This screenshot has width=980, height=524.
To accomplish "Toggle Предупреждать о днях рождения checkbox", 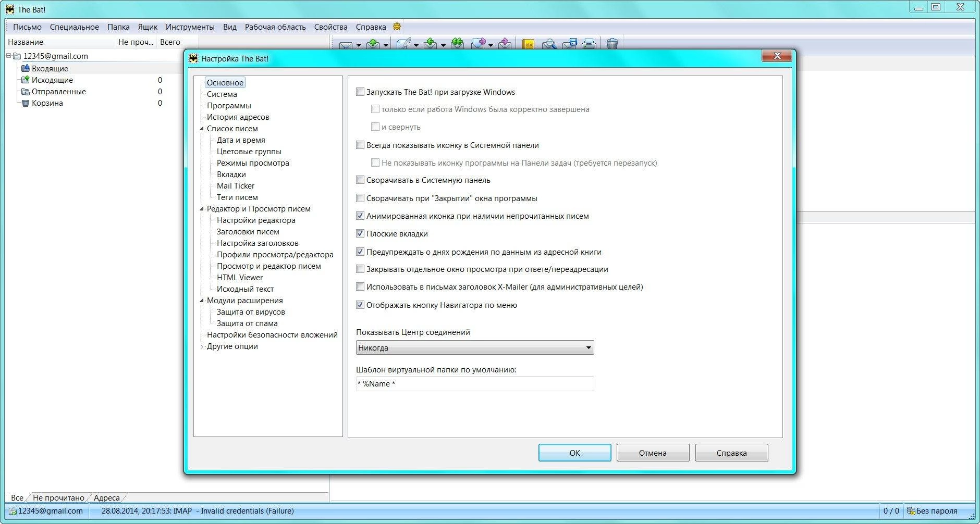I will point(360,252).
